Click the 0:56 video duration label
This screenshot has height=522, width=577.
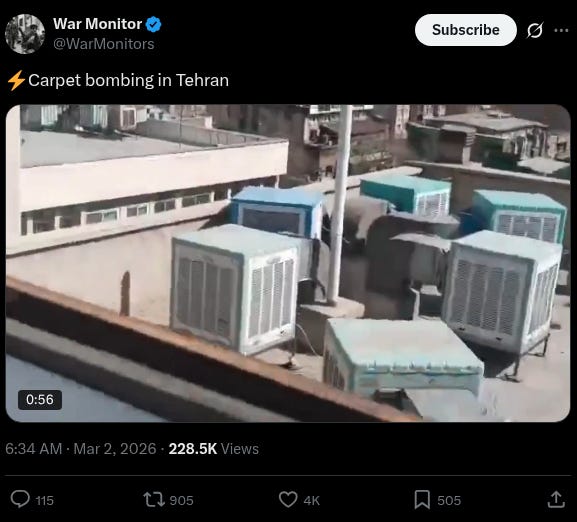[x=40, y=400]
